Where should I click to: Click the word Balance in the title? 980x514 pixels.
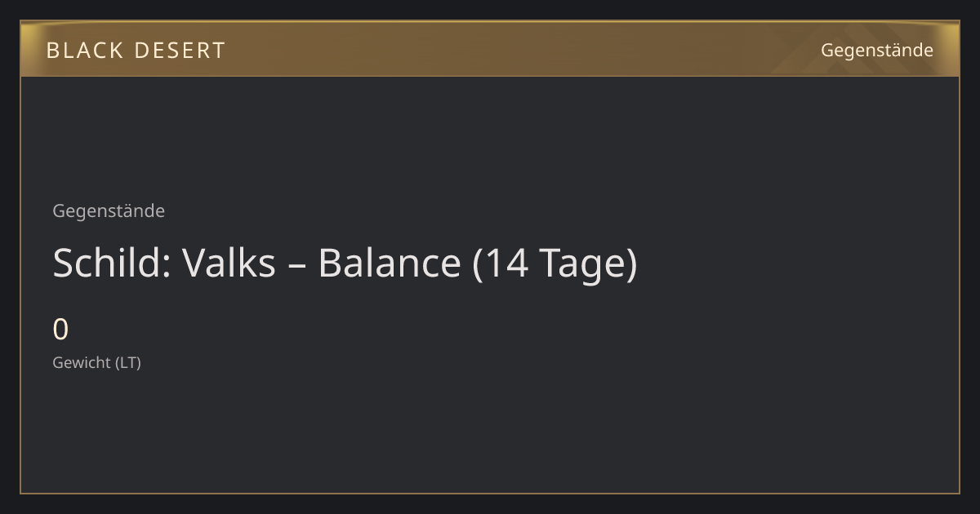pyautogui.click(x=389, y=264)
